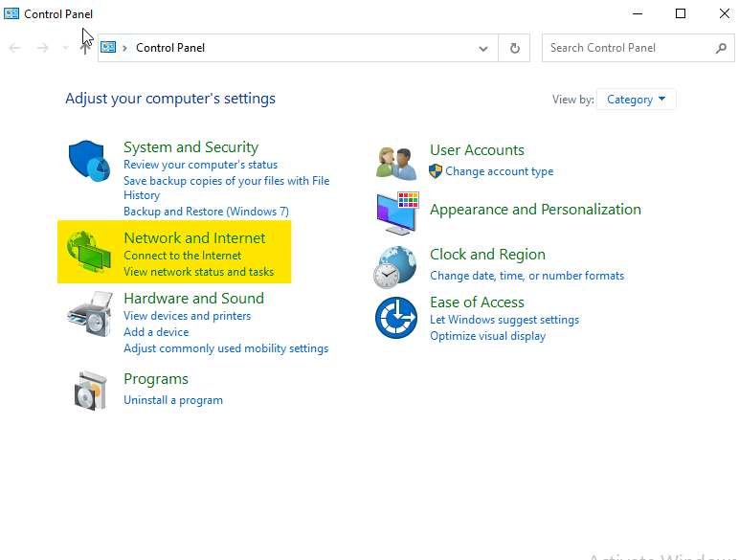Open the User Accounts people icon
Image resolution: width=739 pixels, height=560 pixels.
coord(396,163)
